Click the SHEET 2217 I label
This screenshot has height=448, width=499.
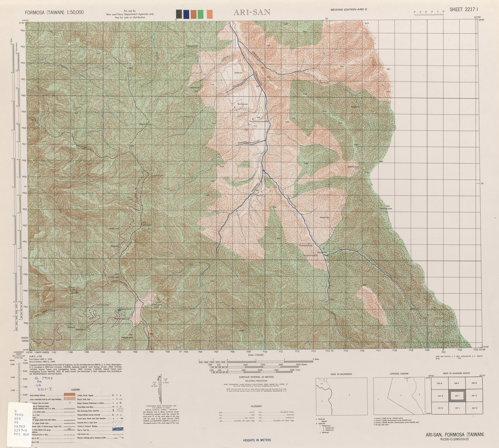(464, 10)
